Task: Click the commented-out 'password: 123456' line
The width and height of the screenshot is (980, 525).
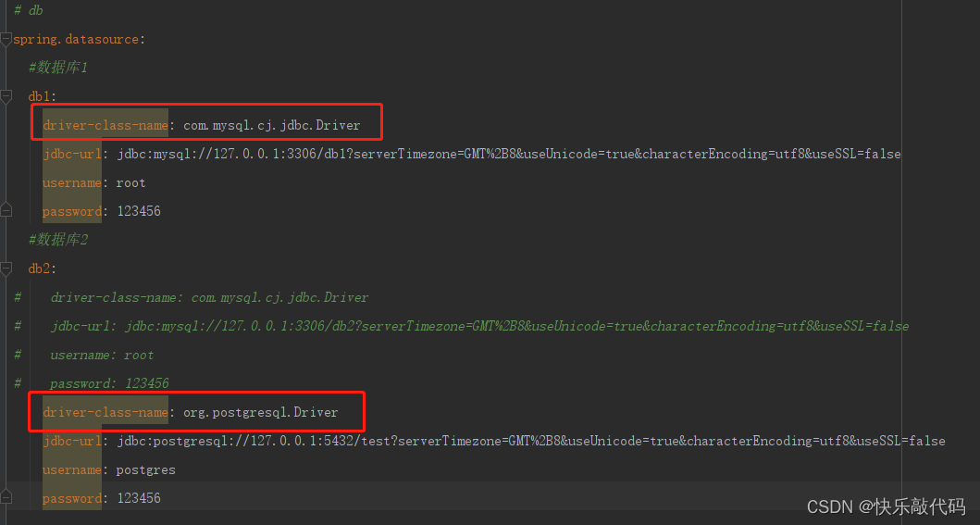Action: [x=109, y=383]
